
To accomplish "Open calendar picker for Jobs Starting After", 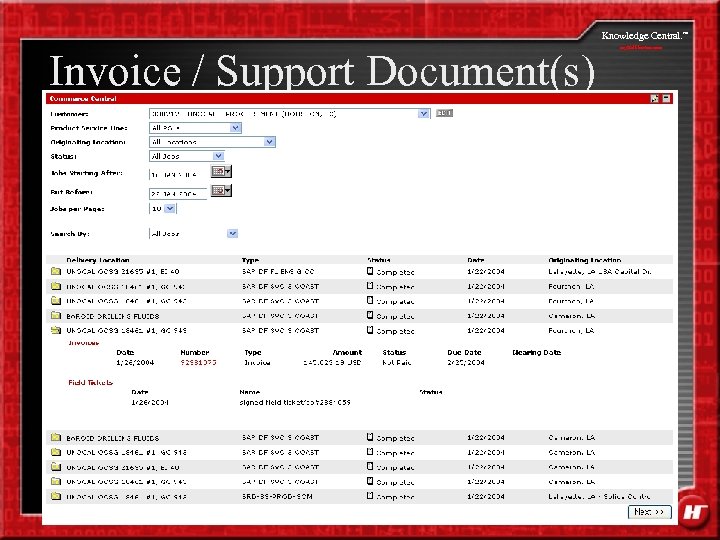I will (x=221, y=171).
